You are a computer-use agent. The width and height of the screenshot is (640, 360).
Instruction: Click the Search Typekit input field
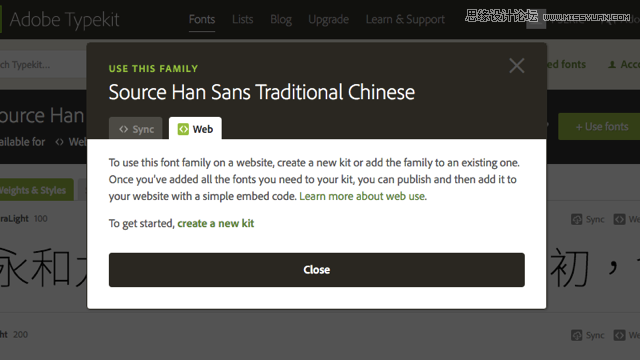43,64
